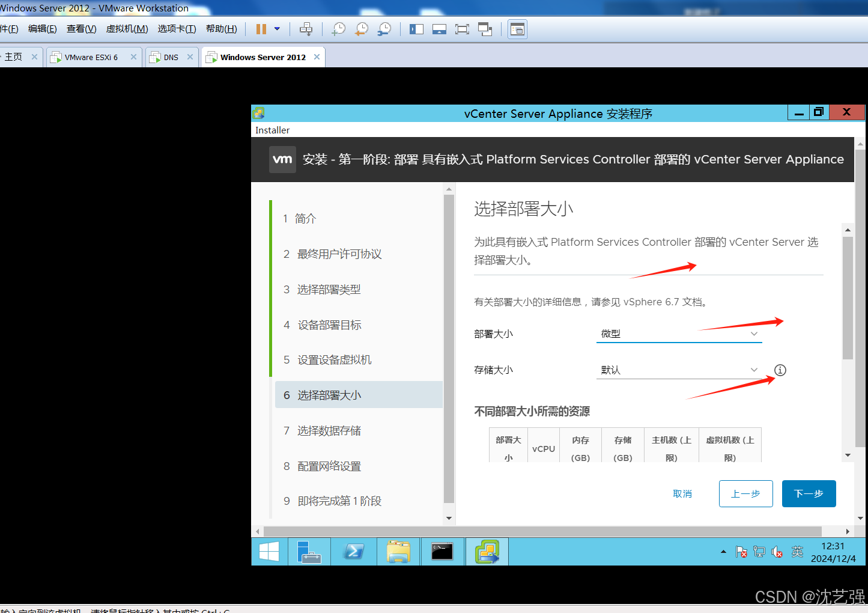This screenshot has height=613, width=868.
Task: Switch to the VMware ESXi 6 tab
Action: (x=91, y=57)
